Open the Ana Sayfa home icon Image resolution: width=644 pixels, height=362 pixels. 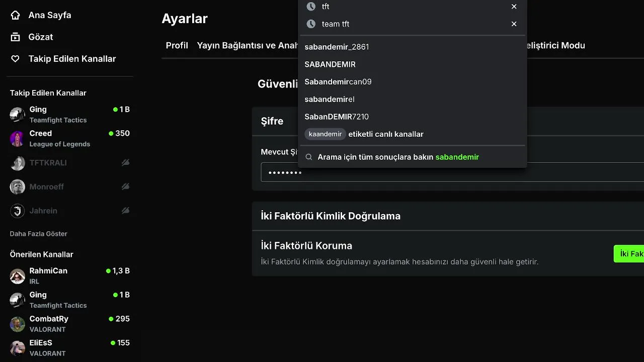point(16,15)
